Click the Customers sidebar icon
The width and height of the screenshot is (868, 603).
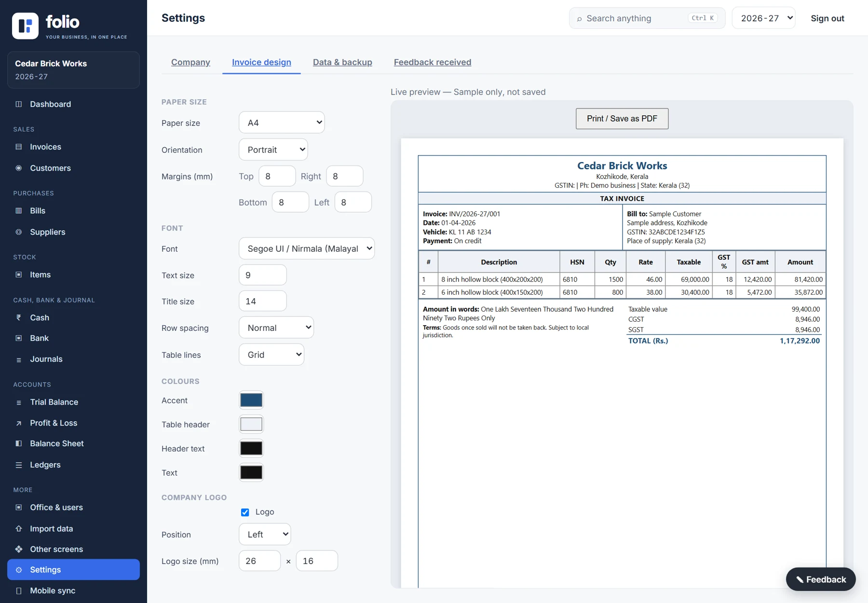(x=19, y=168)
